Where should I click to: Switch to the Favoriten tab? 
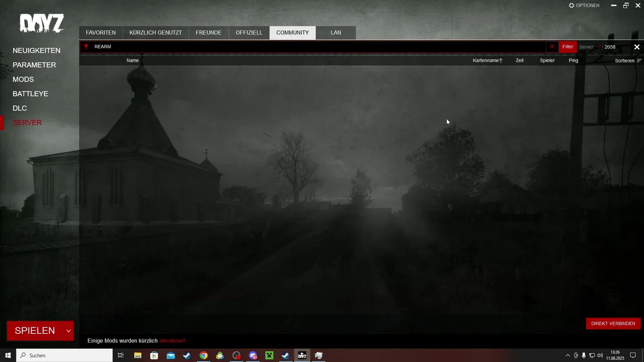(101, 33)
